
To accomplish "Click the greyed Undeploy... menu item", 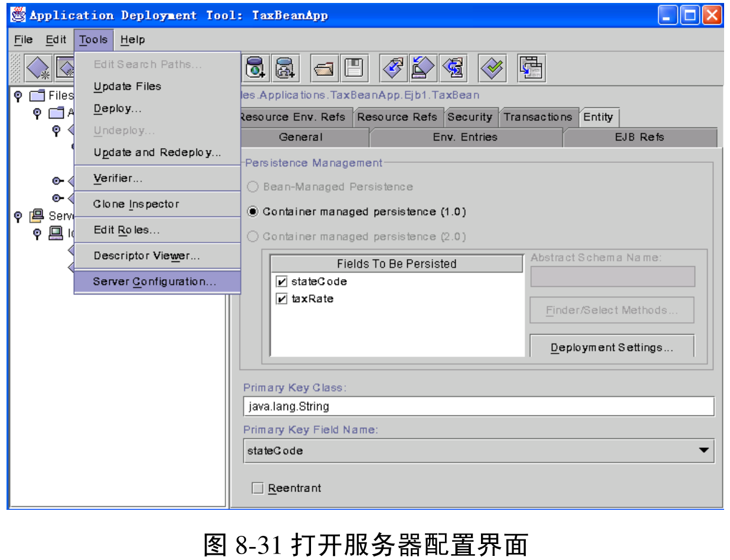I will click(x=157, y=130).
